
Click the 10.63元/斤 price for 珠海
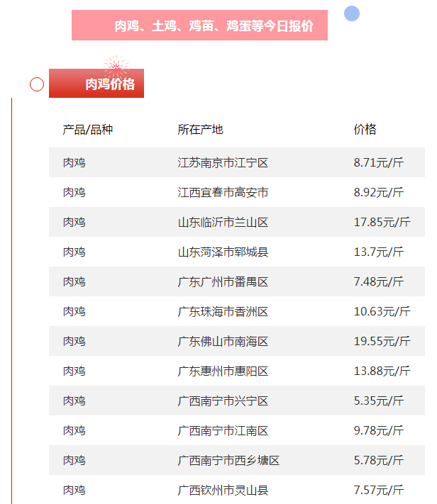click(382, 312)
